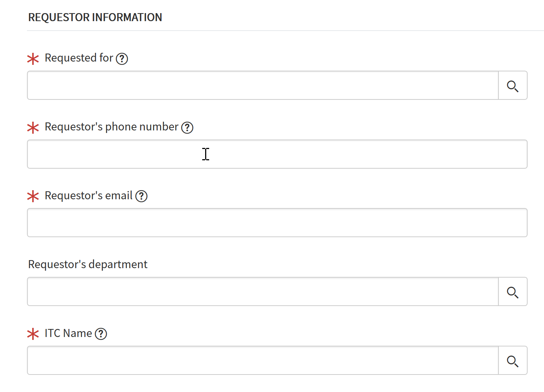Click the Requestor's department search magnifier
544x392 pixels.
pyautogui.click(x=513, y=292)
